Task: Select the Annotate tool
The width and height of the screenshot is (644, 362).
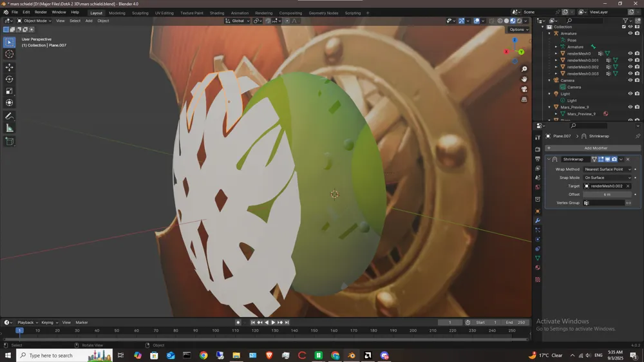Action: pos(10,117)
